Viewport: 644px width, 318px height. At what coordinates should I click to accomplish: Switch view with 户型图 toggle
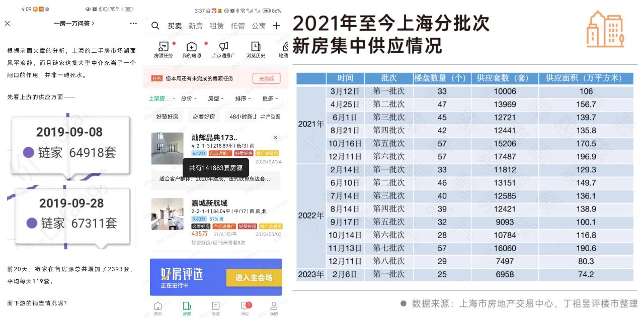(x=270, y=117)
